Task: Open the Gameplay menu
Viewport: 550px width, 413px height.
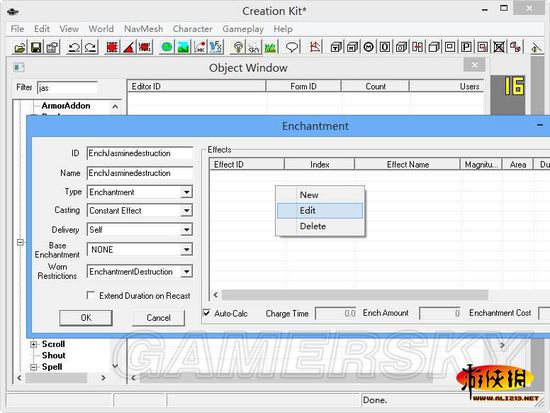Action: [243, 29]
